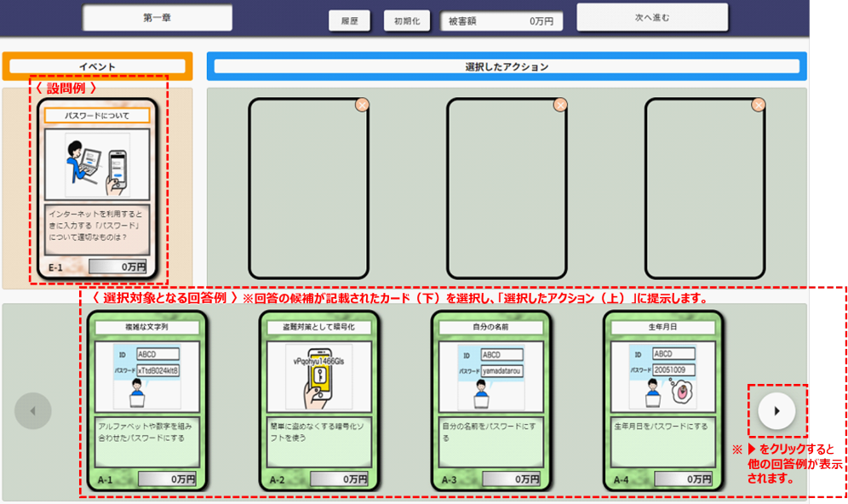Screen dimensions: 848x504
Task: Show next answer cards with right arrow
Action: pyautogui.click(x=776, y=411)
